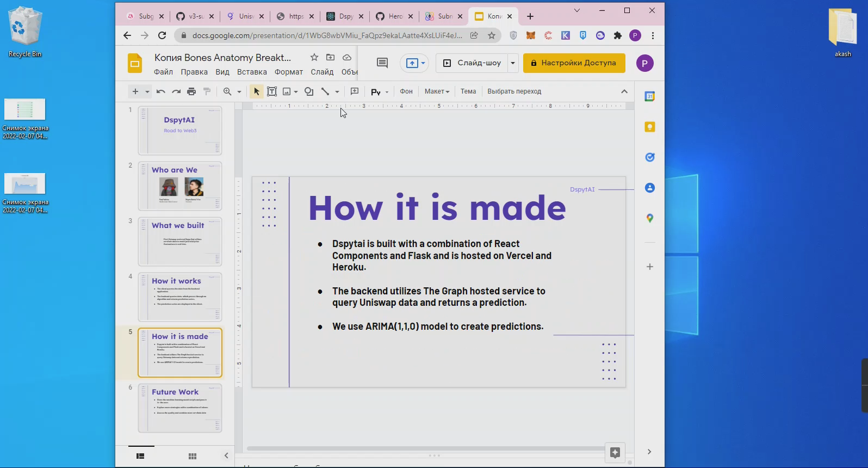Viewport: 868px width, 468px height.
Task: Open Contacts side panel
Action: (x=649, y=188)
